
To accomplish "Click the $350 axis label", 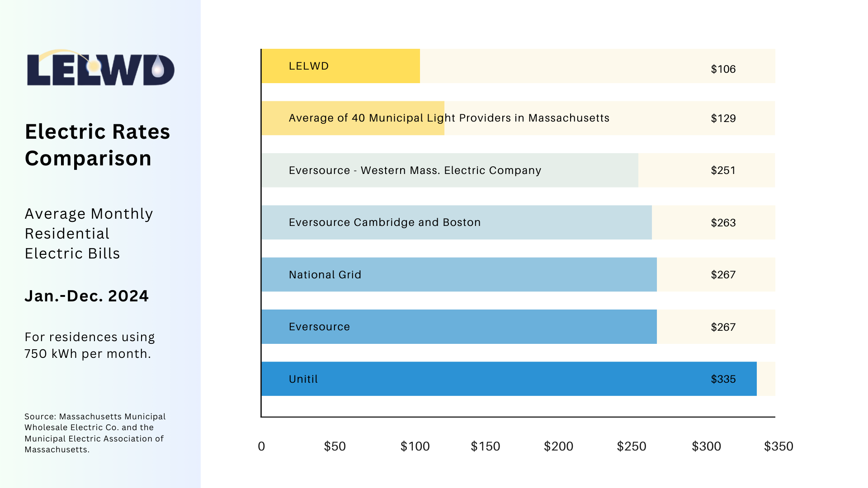I will tap(778, 446).
